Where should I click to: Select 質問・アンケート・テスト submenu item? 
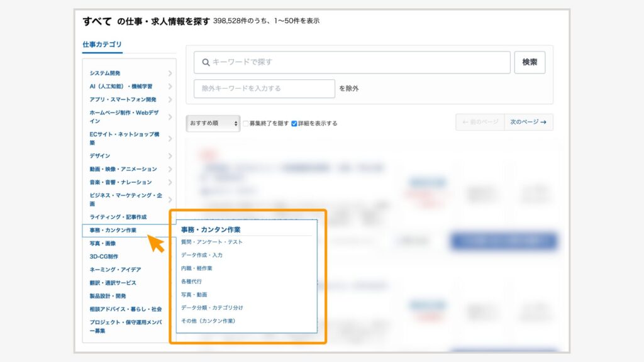tap(212, 242)
